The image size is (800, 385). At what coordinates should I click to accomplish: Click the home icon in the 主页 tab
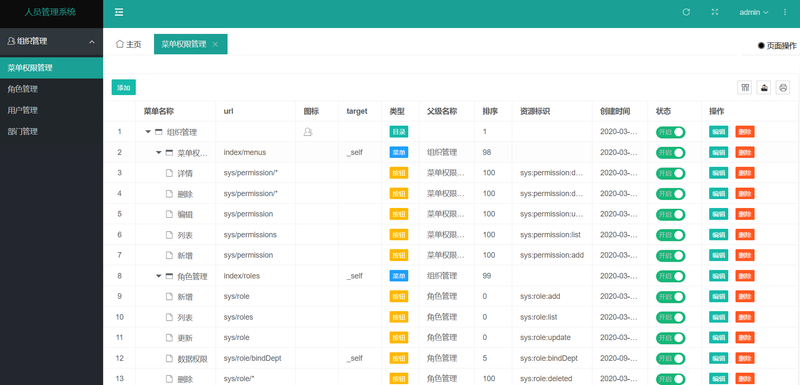(x=119, y=44)
